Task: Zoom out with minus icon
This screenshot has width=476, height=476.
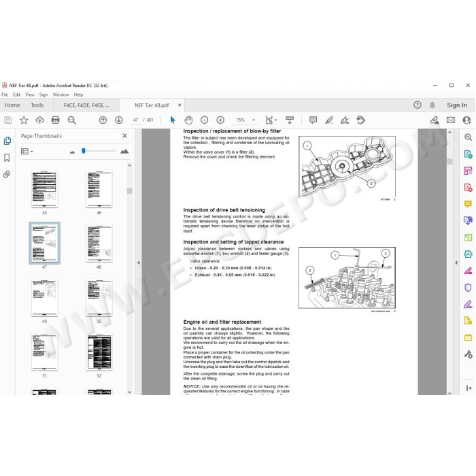Action: (x=204, y=120)
